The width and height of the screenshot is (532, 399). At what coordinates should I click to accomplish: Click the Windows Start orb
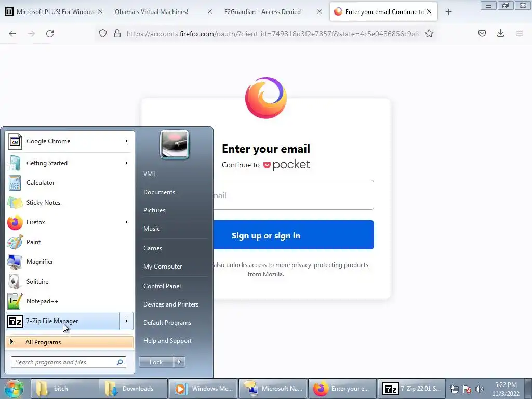click(14, 389)
